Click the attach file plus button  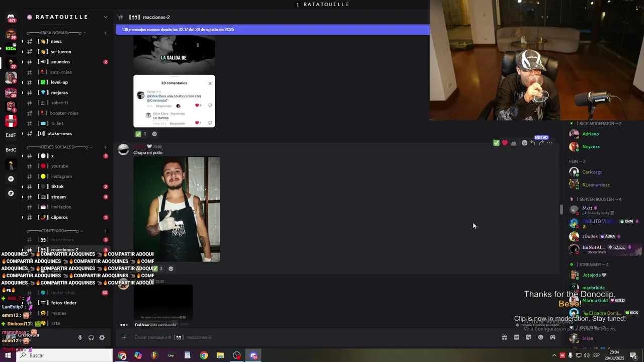point(124,337)
